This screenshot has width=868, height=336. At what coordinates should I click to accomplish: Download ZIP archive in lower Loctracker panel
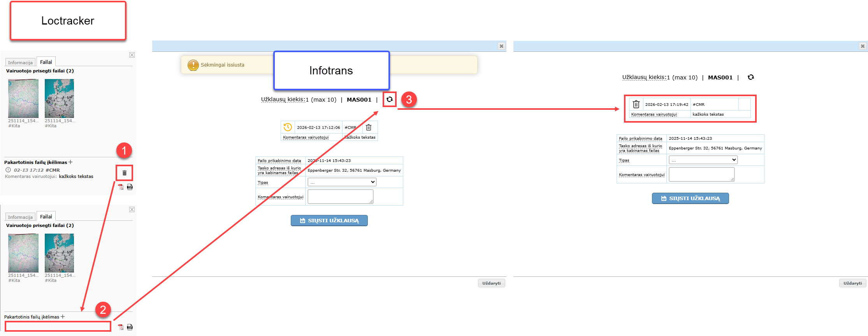click(x=130, y=327)
